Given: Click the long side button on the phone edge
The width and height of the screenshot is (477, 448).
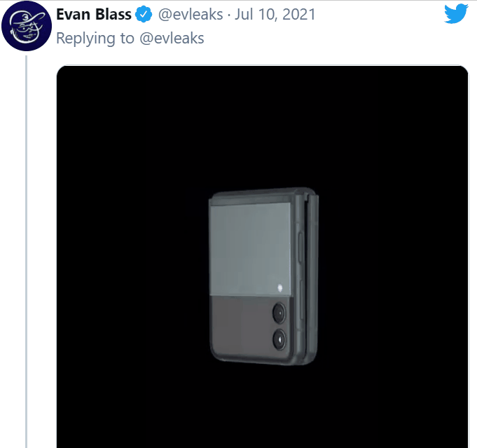Looking at the screenshot, I should point(300,247).
